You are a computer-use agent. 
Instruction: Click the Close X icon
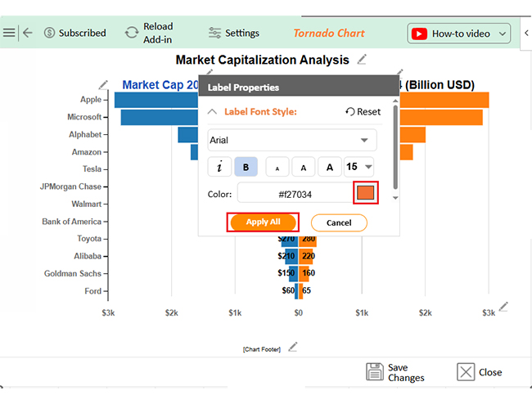point(466,372)
